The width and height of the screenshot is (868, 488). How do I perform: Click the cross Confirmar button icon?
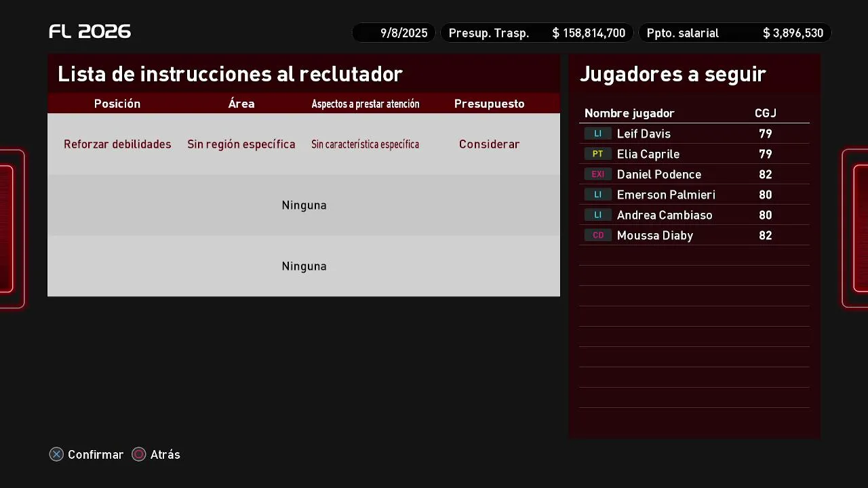click(56, 454)
